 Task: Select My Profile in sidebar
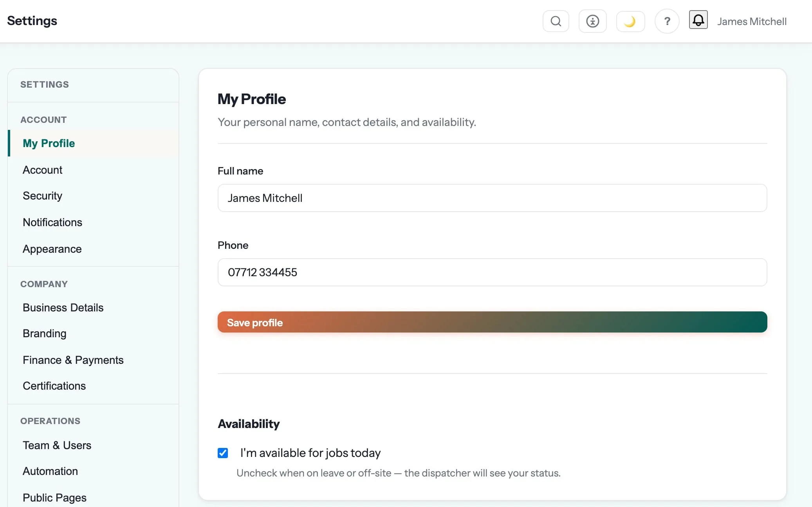(x=93, y=143)
